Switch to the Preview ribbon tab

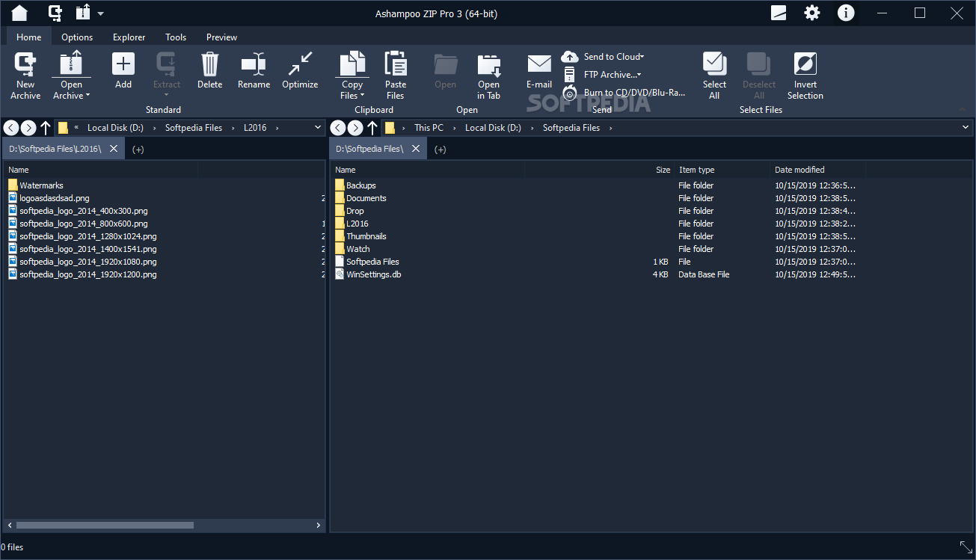pos(222,37)
